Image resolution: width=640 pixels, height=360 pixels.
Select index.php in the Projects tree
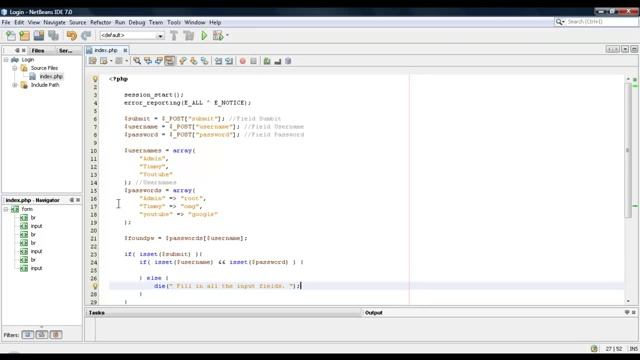point(51,76)
